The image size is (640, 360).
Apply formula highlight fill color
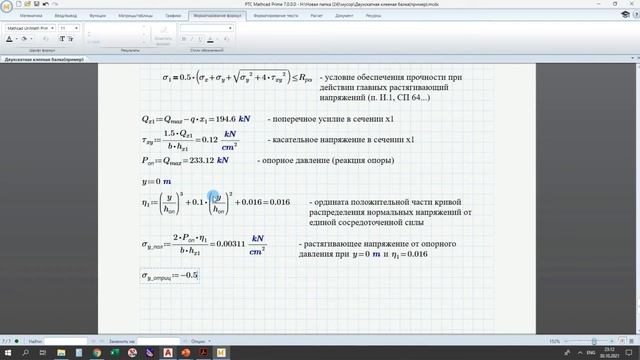click(24, 39)
